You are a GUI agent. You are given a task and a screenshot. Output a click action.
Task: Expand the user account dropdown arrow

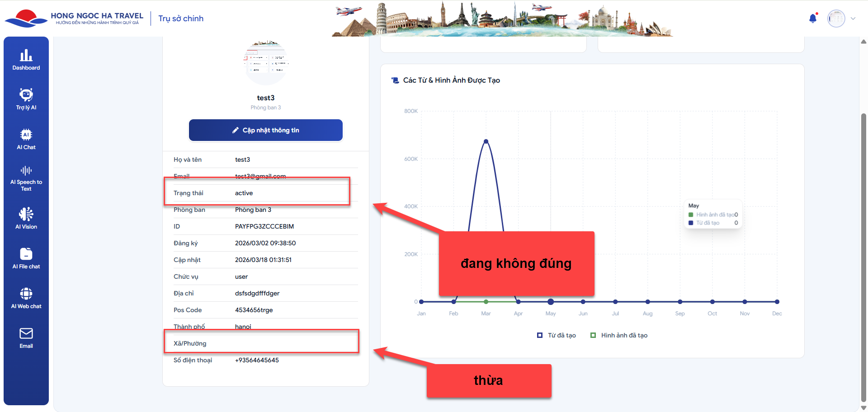tap(853, 19)
